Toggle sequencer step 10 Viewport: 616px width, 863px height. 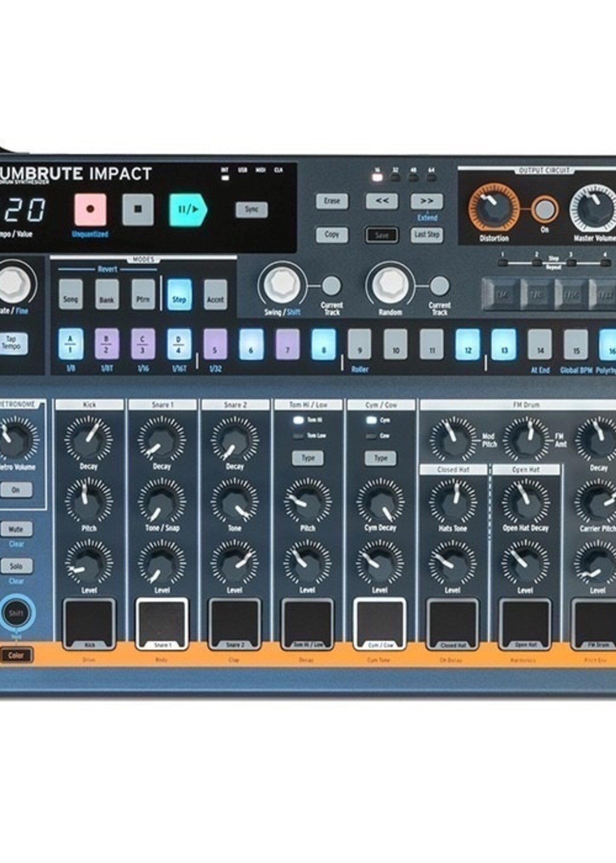coord(396,344)
